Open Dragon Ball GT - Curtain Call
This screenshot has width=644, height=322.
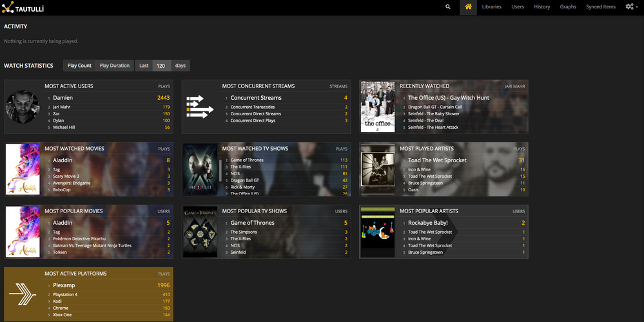(x=435, y=107)
